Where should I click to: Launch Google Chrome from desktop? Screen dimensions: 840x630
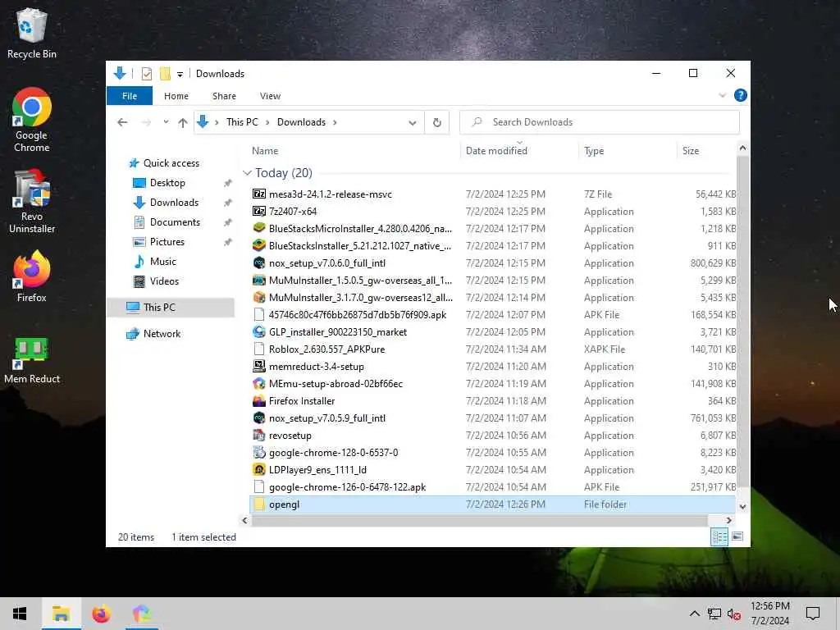[x=32, y=120]
